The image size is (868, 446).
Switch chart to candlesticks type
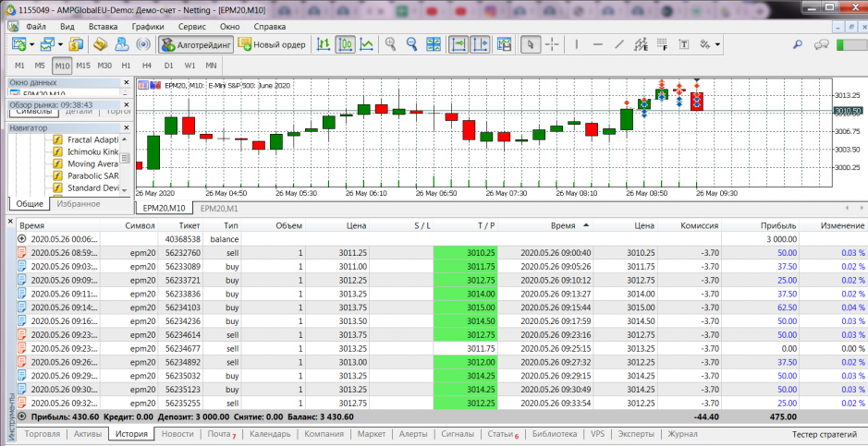click(346, 44)
